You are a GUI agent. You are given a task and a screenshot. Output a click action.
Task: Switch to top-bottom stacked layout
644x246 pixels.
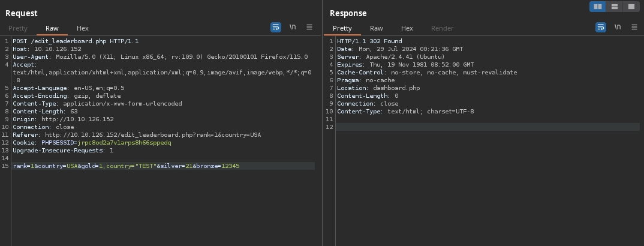614,7
